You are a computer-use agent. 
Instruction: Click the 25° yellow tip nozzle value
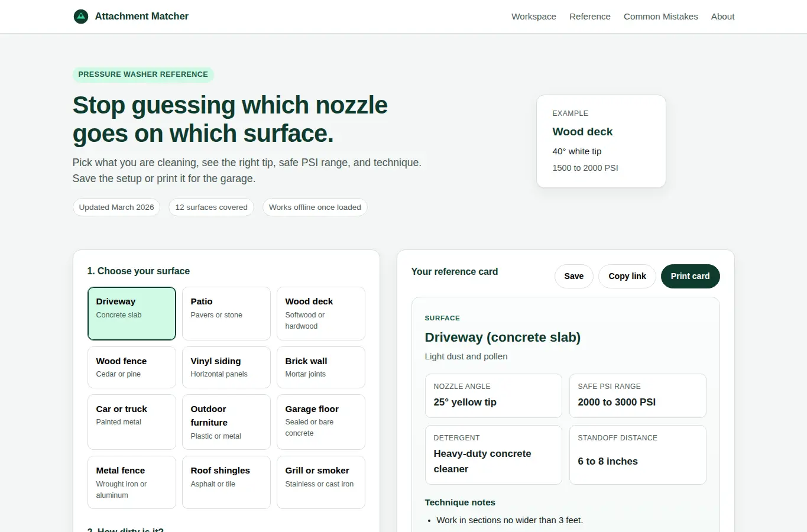[x=465, y=402]
